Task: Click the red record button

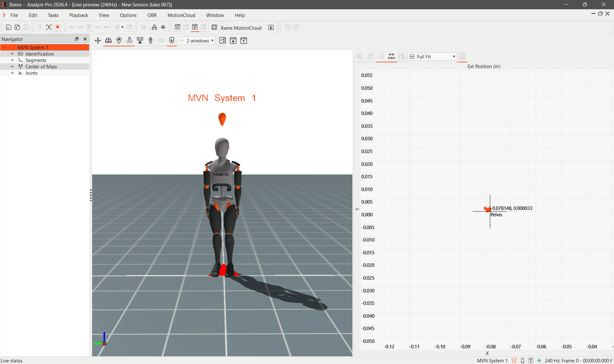Action: [x=58, y=27]
